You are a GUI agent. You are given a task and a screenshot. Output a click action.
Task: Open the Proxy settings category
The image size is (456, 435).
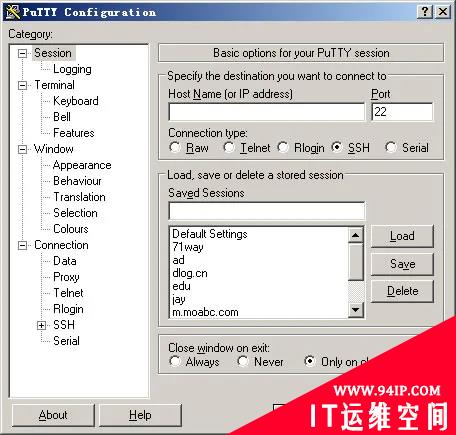click(66, 277)
